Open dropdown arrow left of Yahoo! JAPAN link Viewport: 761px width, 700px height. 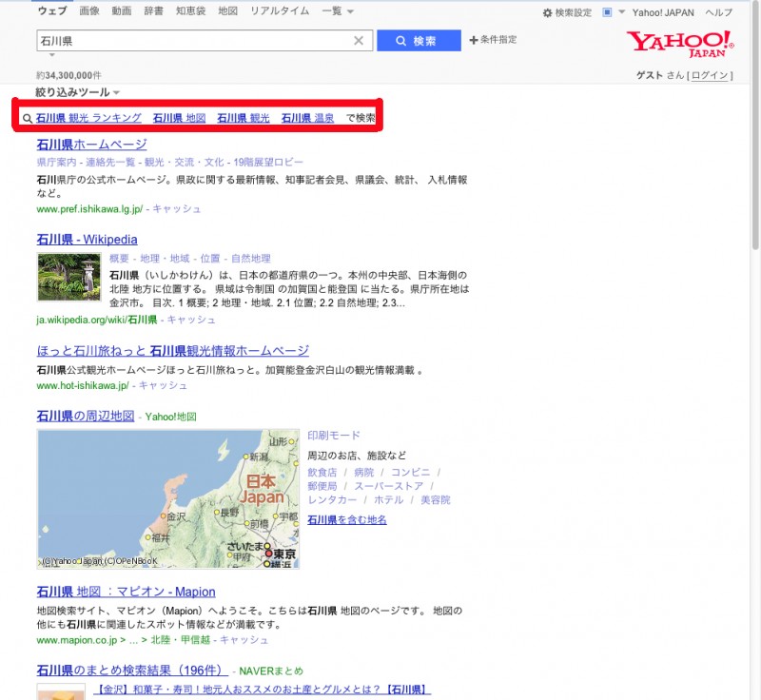pos(621,12)
